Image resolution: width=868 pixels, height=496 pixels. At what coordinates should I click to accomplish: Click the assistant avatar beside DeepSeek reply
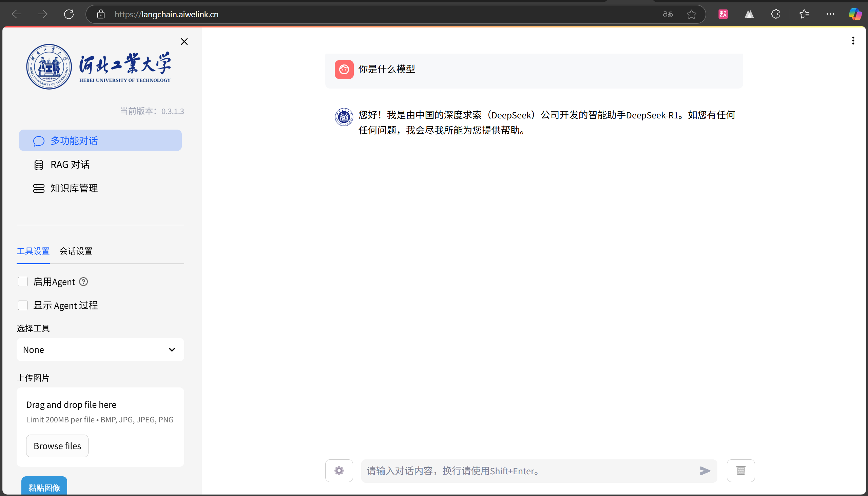click(x=344, y=117)
